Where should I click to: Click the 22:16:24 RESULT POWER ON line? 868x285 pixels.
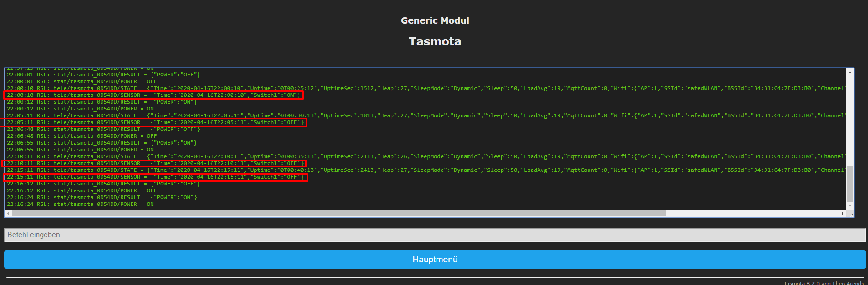pyautogui.click(x=102, y=197)
